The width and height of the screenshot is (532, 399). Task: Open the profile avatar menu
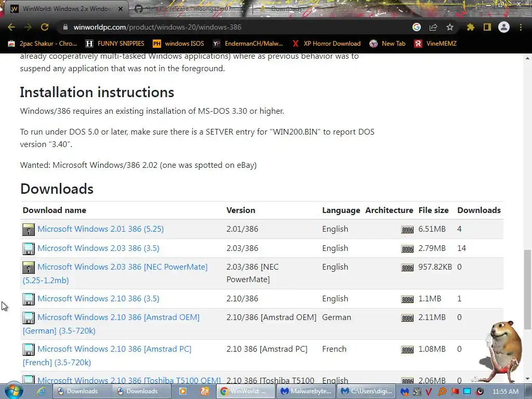tap(504, 27)
